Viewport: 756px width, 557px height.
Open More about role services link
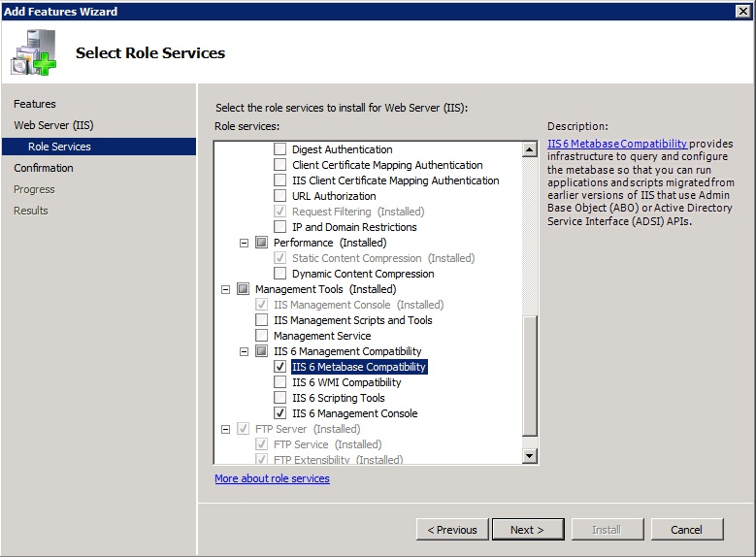click(x=272, y=478)
